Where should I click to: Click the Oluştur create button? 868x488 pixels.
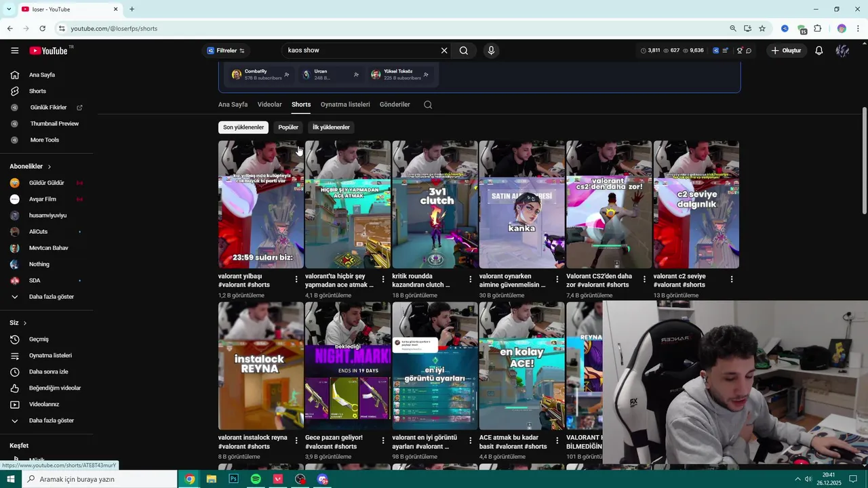coord(786,51)
